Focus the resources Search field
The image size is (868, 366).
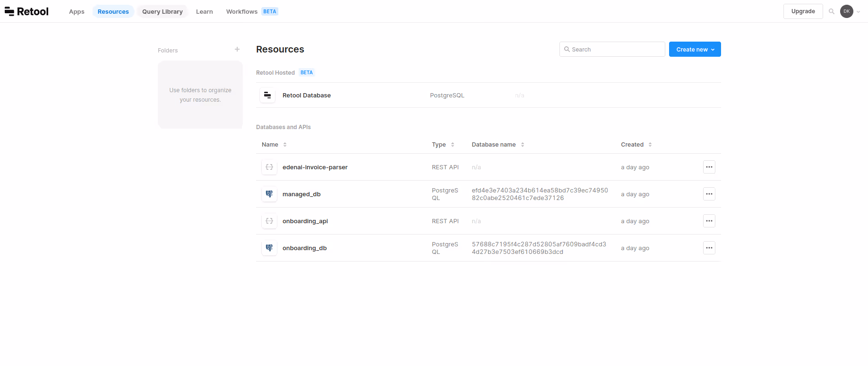pyautogui.click(x=612, y=49)
